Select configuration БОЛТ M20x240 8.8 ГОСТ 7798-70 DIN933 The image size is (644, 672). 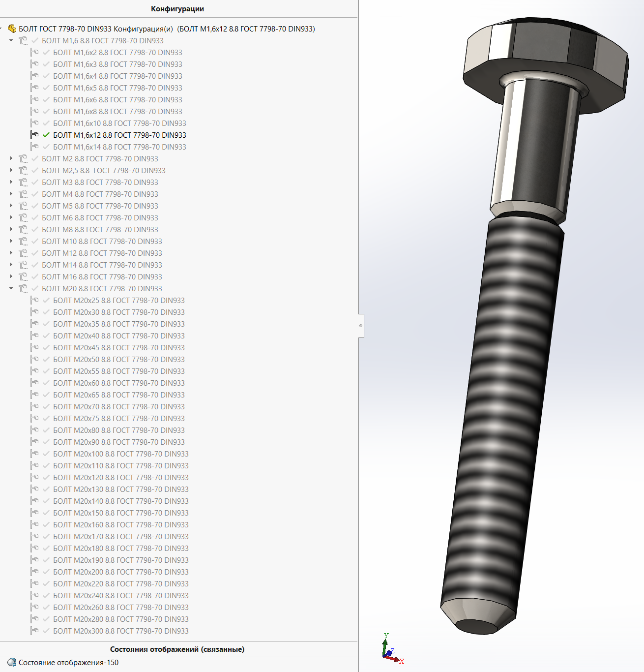pyautogui.click(x=121, y=595)
